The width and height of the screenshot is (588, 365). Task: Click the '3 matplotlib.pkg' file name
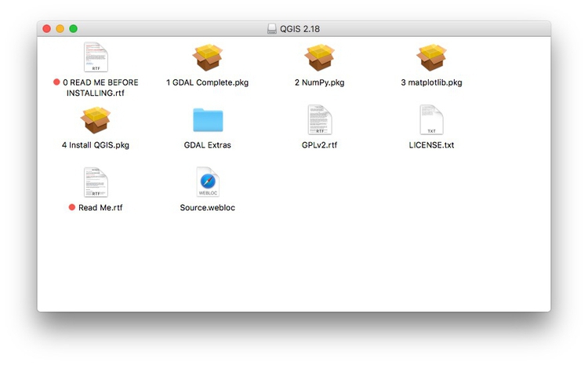coord(431,82)
